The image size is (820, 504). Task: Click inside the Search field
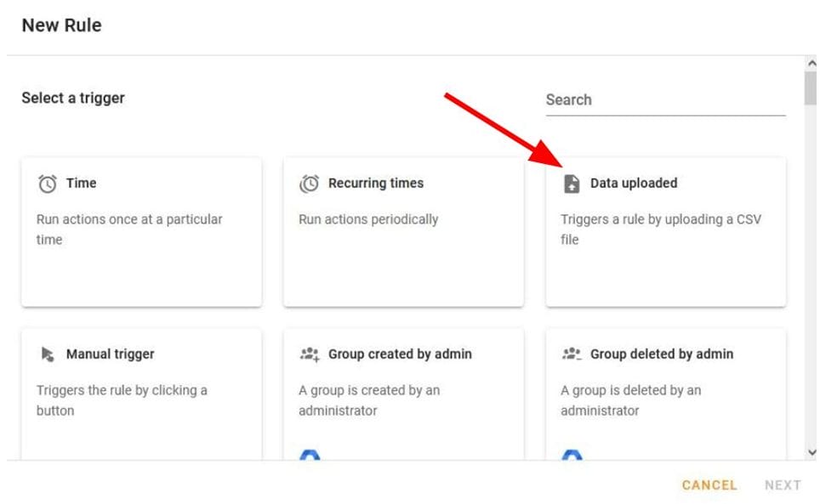pos(663,99)
